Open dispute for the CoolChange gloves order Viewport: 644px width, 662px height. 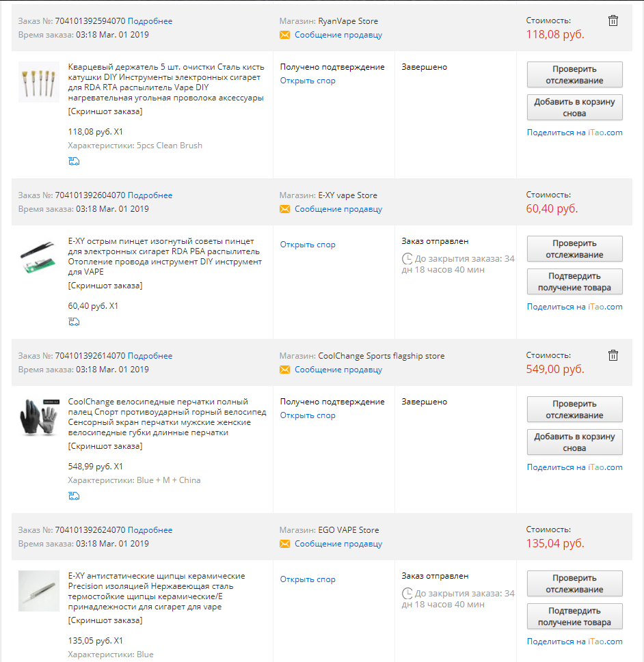pos(308,415)
